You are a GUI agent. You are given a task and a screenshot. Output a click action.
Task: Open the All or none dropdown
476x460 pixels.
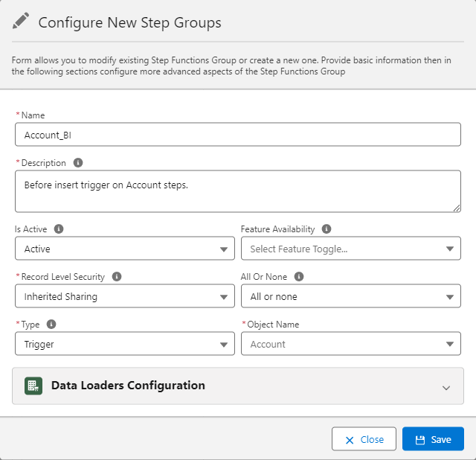coord(351,296)
